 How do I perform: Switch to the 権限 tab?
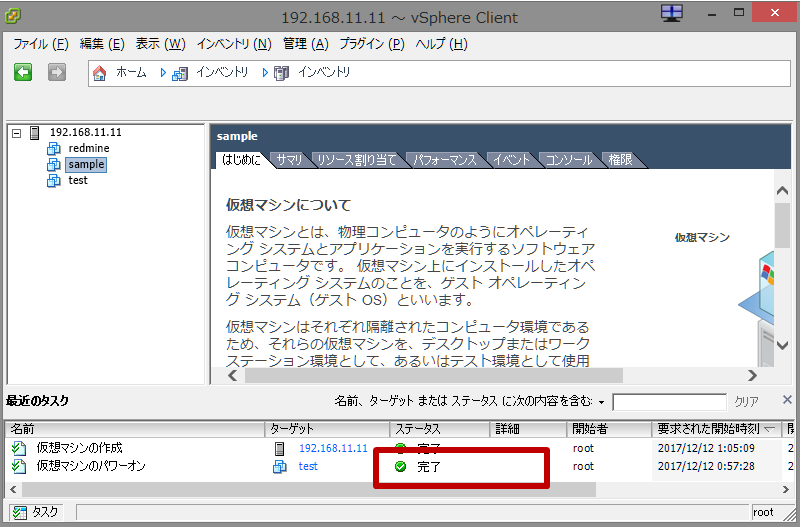coord(620,160)
